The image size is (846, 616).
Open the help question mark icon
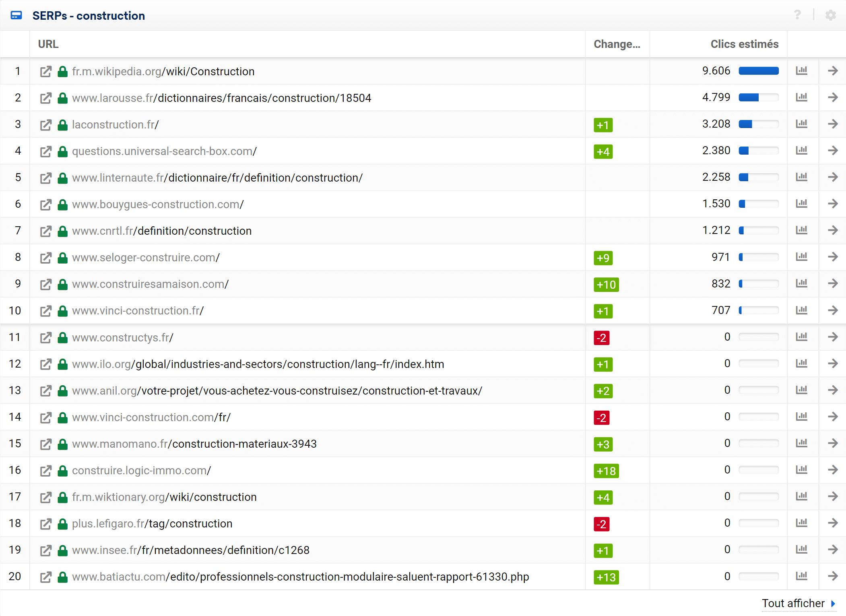pos(797,15)
